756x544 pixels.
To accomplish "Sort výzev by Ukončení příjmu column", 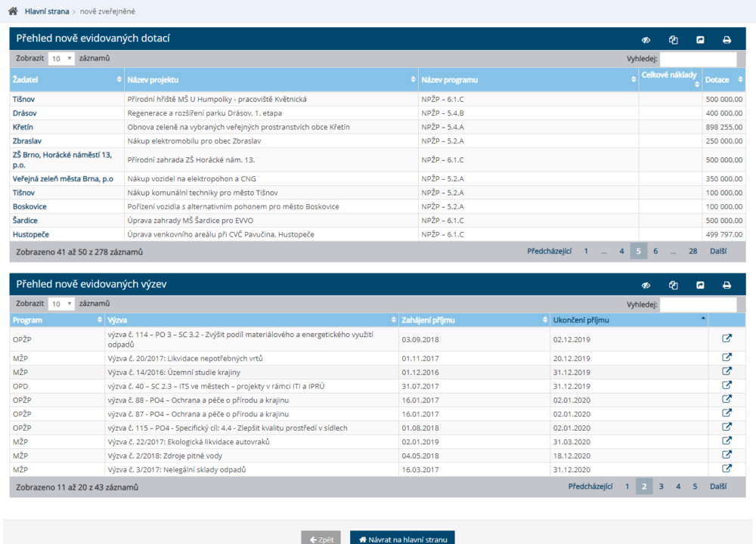I will pos(629,320).
